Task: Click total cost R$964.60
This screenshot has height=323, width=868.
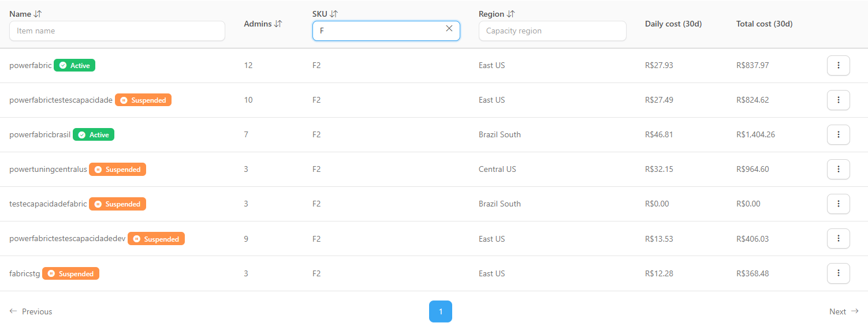Action: click(752, 169)
